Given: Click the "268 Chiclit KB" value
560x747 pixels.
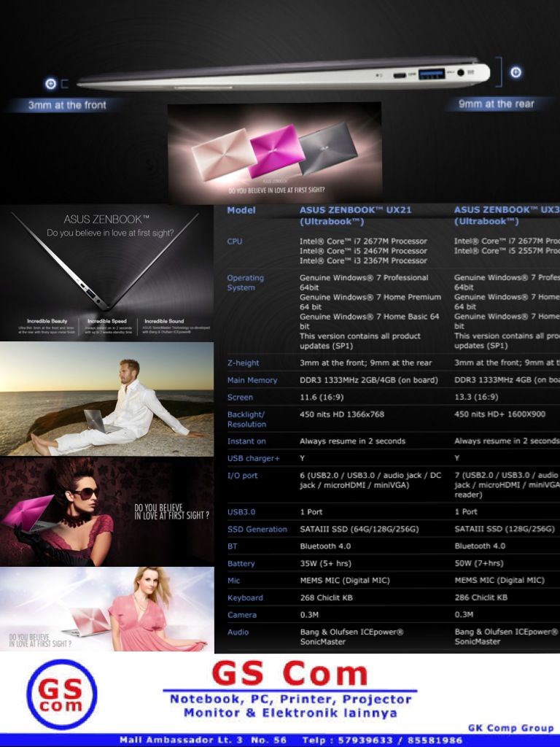Looking at the screenshot, I should (326, 598).
